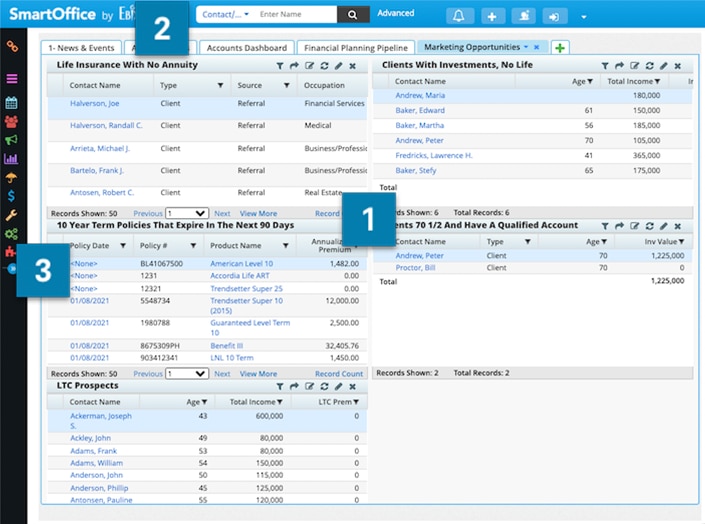The width and height of the screenshot is (705, 524).
Task: Click the sign-out arrow icon in header
Action: tap(554, 16)
